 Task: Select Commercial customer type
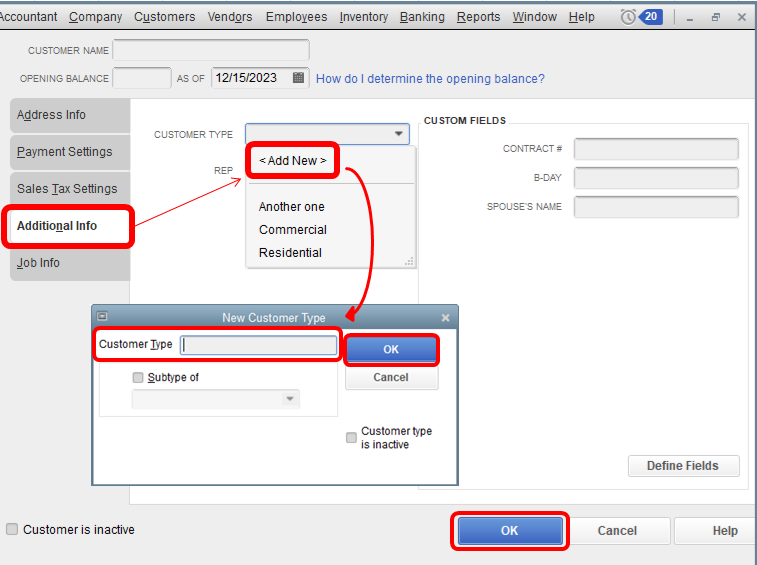[x=293, y=230]
